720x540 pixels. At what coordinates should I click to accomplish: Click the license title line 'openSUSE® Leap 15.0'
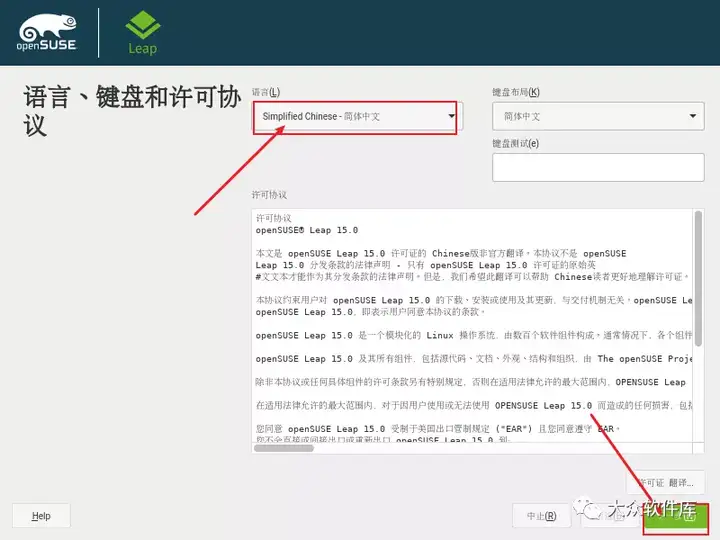(307, 230)
